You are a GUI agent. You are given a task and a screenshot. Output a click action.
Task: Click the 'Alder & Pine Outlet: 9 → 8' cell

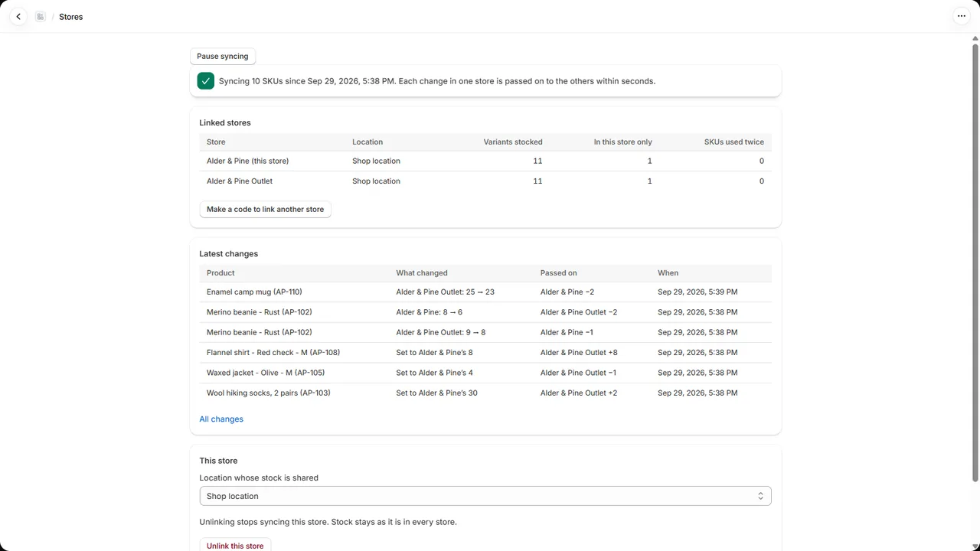(441, 332)
